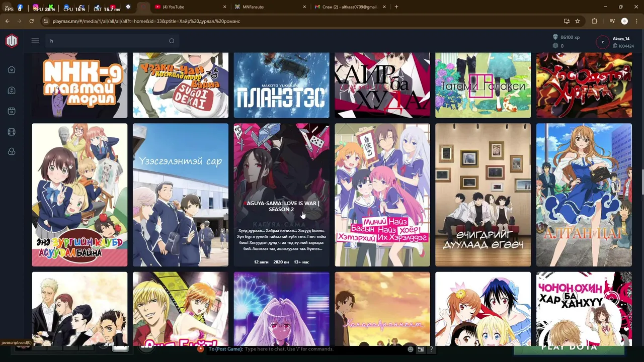This screenshot has height=362, width=644.
Task: Close the Gmail tab
Action: pos(385,7)
